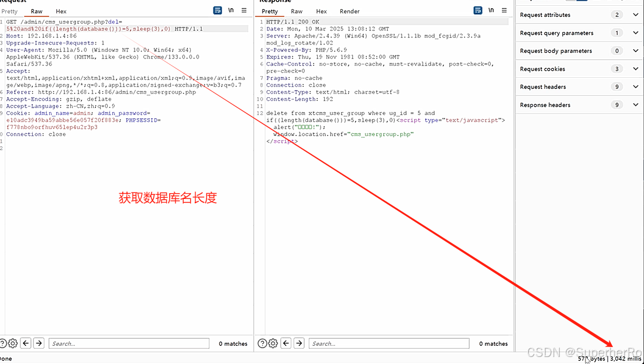Click Request headers label
644x364 pixels.
[x=543, y=87]
